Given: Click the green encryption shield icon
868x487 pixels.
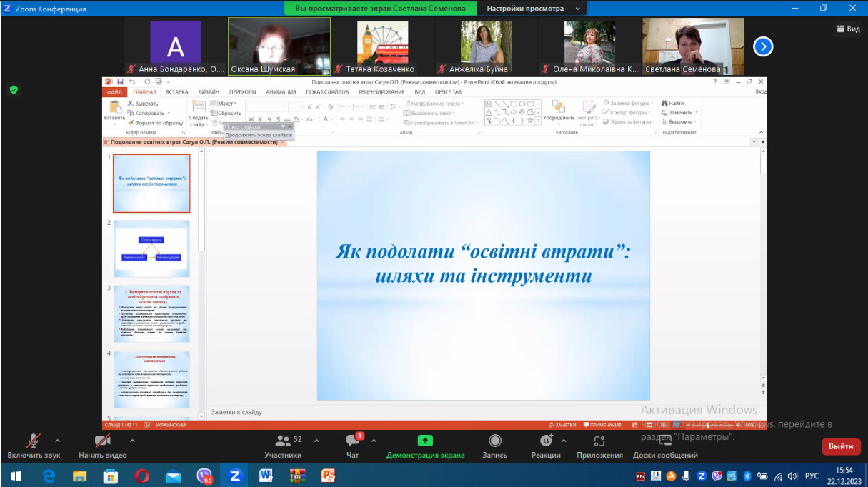Looking at the screenshot, I should click(14, 90).
